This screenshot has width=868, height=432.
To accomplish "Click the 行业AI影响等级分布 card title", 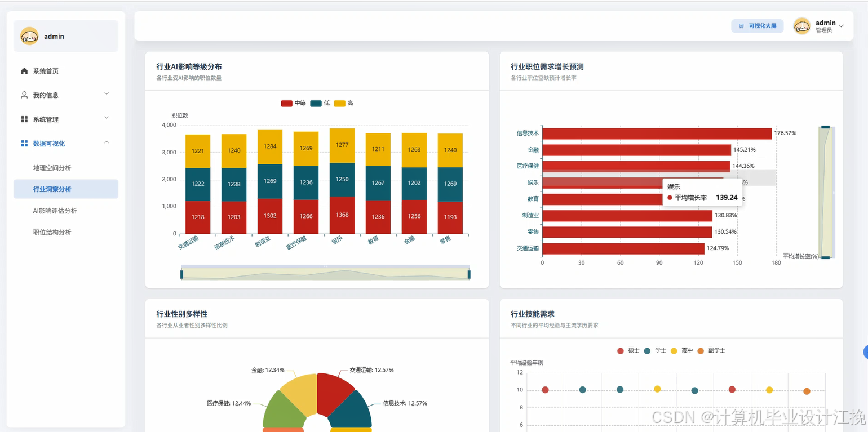I will (x=189, y=66).
